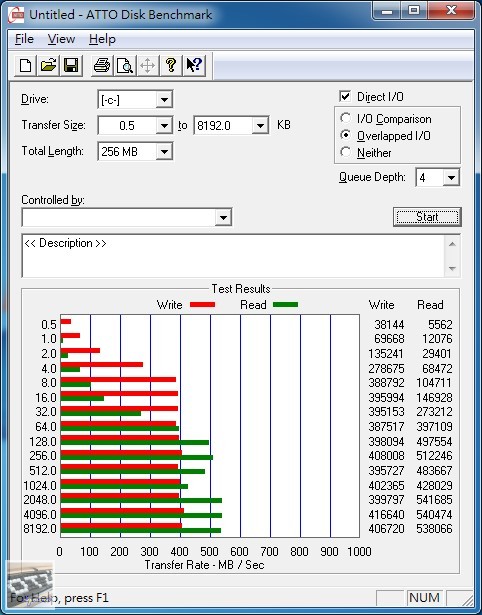The height and width of the screenshot is (615, 482).
Task: Select the I/O Comparison radio button
Action: click(345, 118)
